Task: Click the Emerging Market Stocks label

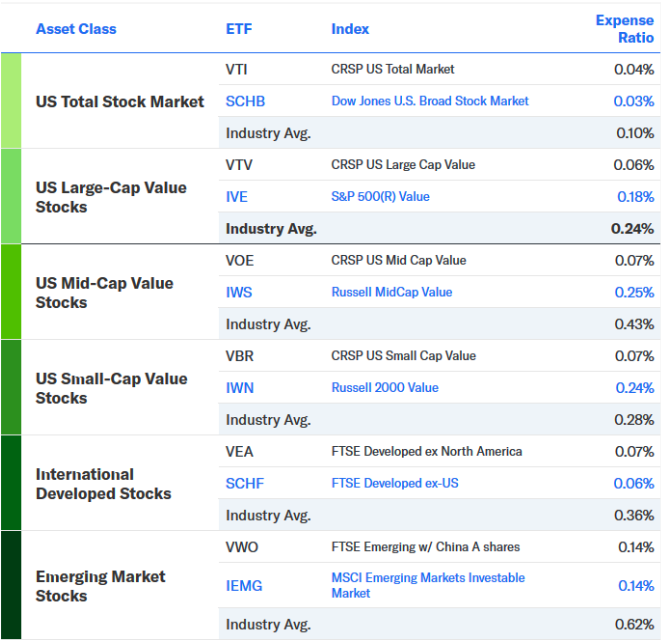Action: pyautogui.click(x=100, y=586)
